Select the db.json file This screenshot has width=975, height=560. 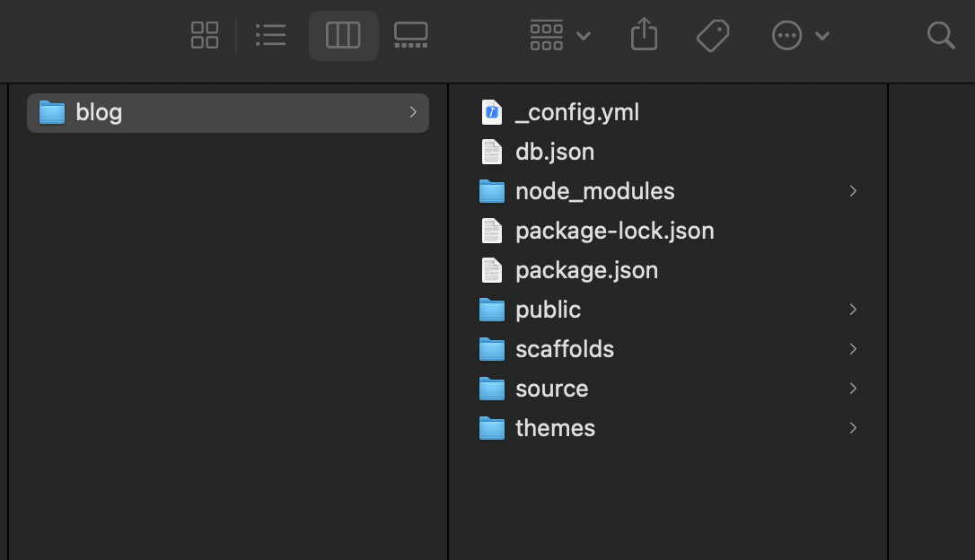coord(554,152)
